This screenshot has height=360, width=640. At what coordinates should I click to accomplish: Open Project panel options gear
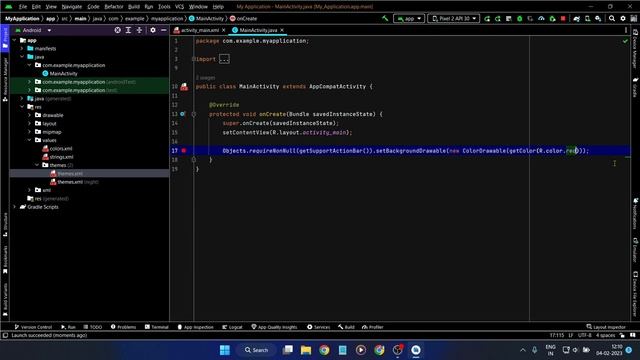pyautogui.click(x=153, y=30)
